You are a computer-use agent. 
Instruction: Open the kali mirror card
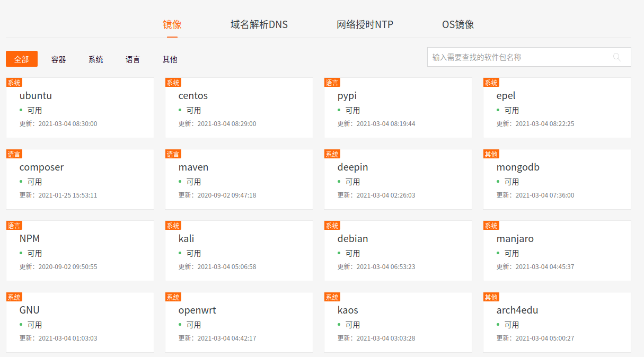pyautogui.click(x=239, y=251)
